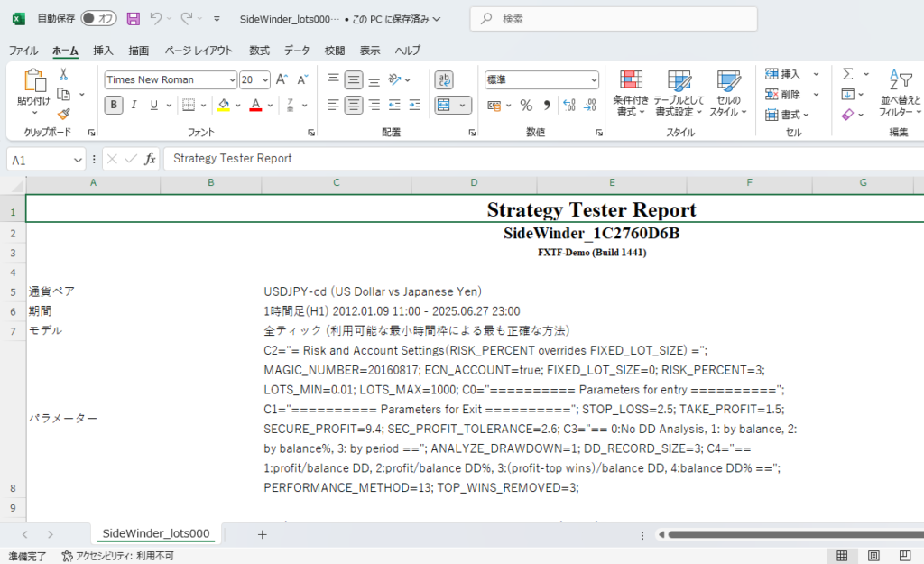Customize Quick Access Toolbar dropdown
This screenshot has height=564, width=924.
217,19
